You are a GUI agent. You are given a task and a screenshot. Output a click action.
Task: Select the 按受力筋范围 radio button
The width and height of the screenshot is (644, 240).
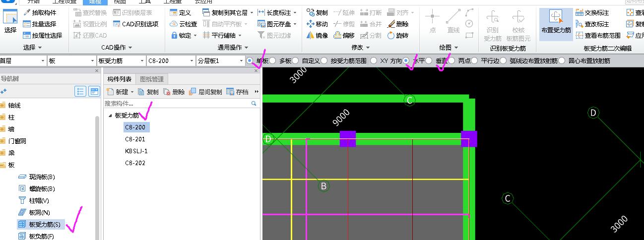coord(324,60)
